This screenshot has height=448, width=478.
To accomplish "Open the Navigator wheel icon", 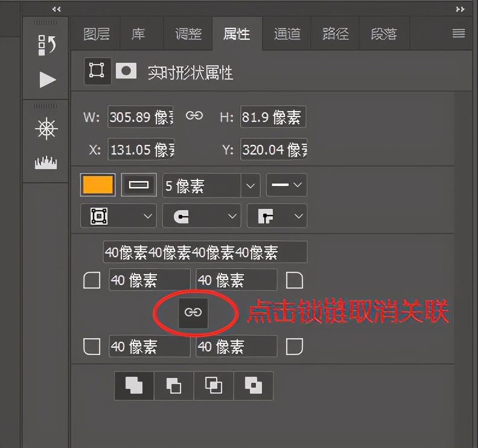I will click(x=46, y=129).
